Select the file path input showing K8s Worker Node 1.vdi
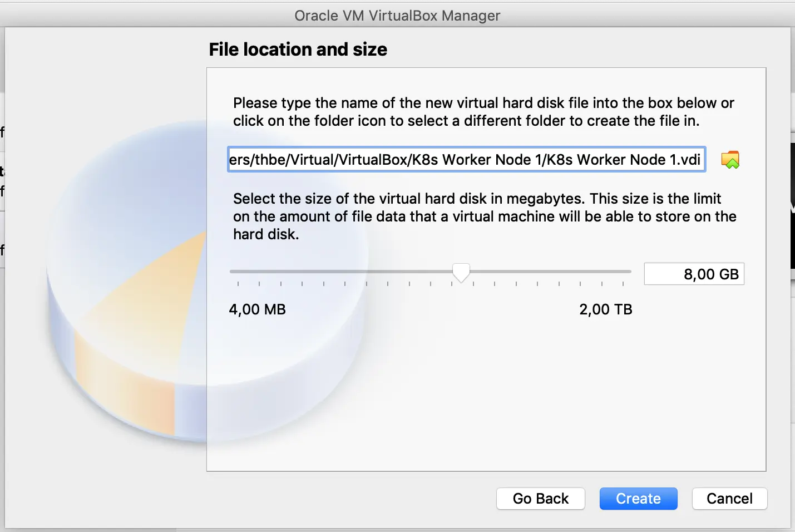 tap(466, 160)
